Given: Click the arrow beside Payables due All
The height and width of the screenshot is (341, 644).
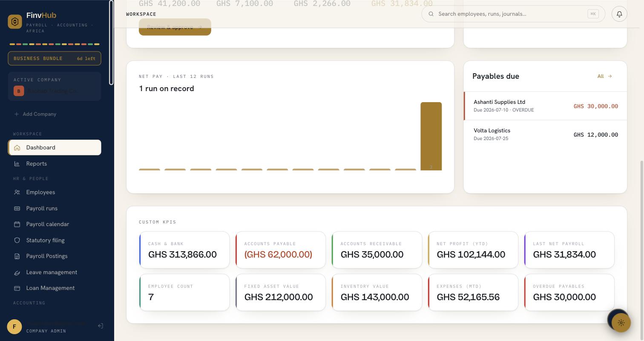Looking at the screenshot, I should pos(610,76).
